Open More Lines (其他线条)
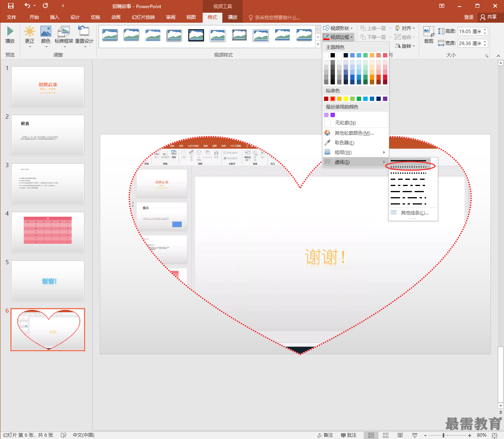The image size is (504, 439). point(413,213)
